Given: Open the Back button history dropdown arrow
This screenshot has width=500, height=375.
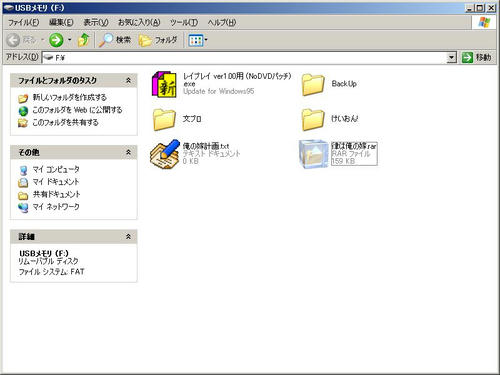Looking at the screenshot, I should click(x=42, y=40).
